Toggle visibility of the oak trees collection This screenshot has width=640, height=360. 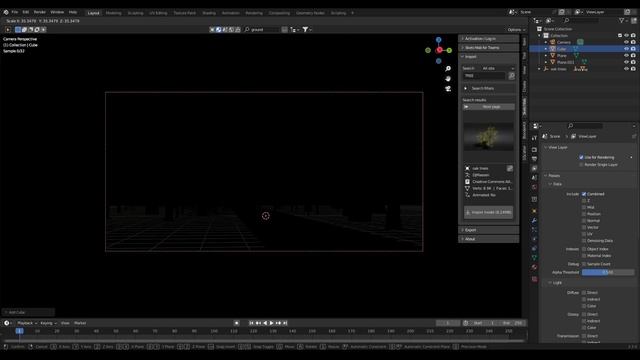626,69
